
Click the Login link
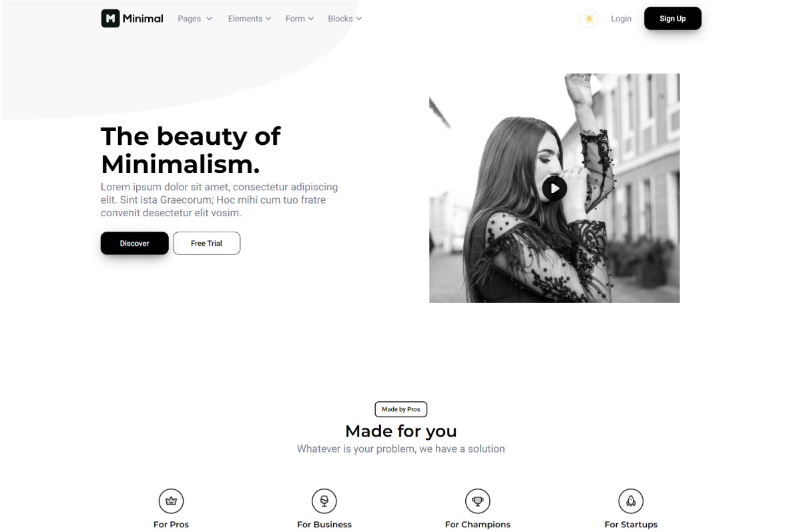621,19
